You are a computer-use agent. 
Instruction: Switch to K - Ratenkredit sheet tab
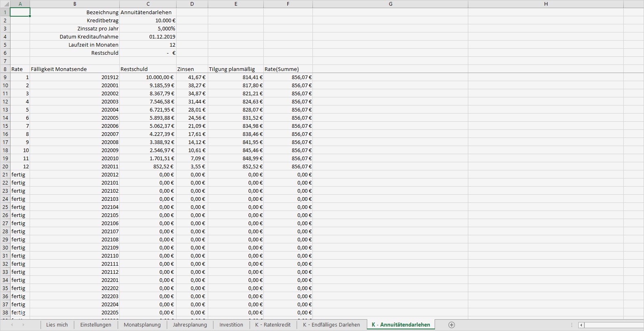coord(273,325)
